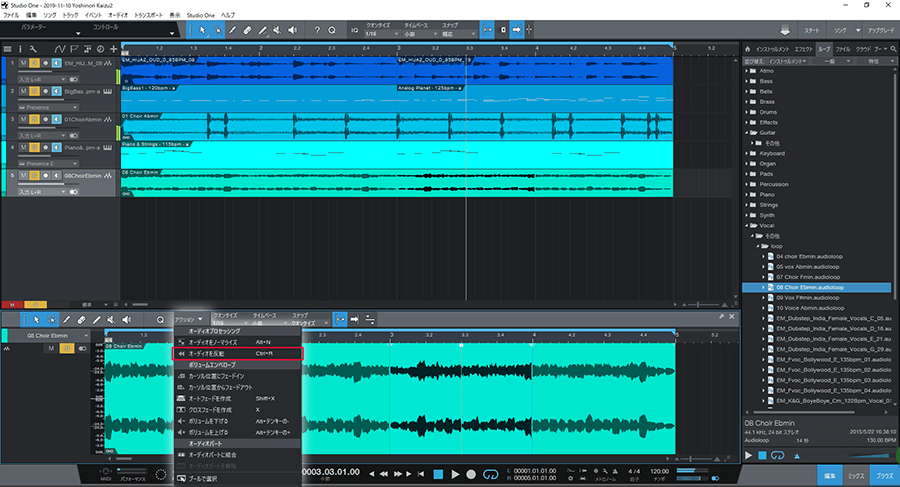Image resolution: width=900 pixels, height=487 pixels.
Task: Click the Add Track plus icon
Action: [x=113, y=48]
